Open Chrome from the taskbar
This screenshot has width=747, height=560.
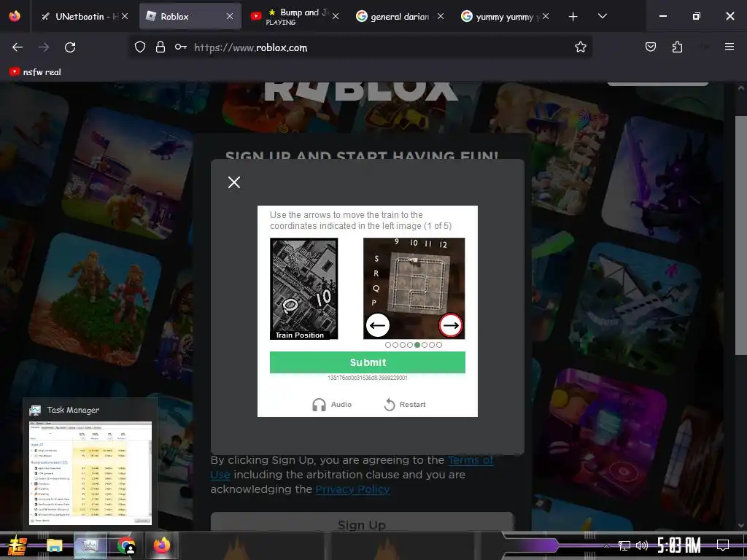point(126,545)
